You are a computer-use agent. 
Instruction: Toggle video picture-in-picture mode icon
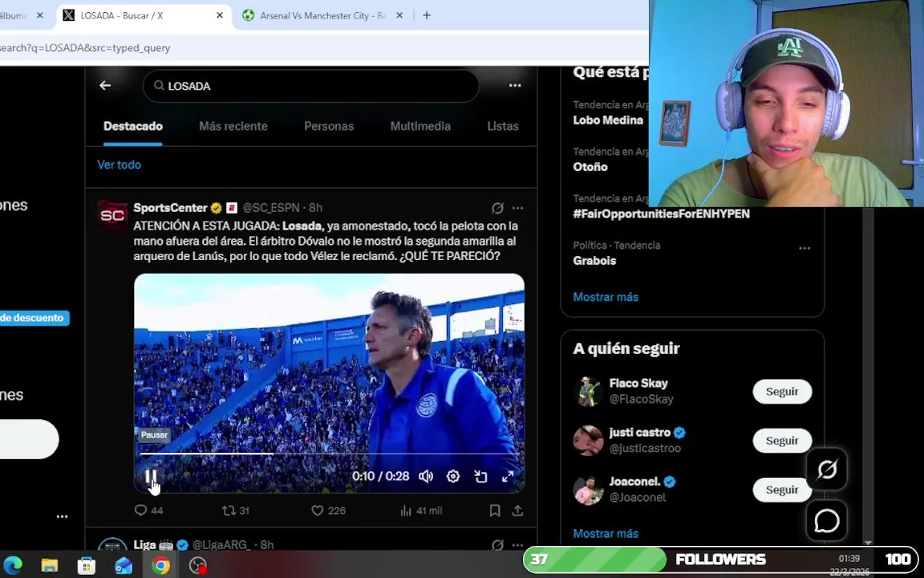tap(480, 476)
